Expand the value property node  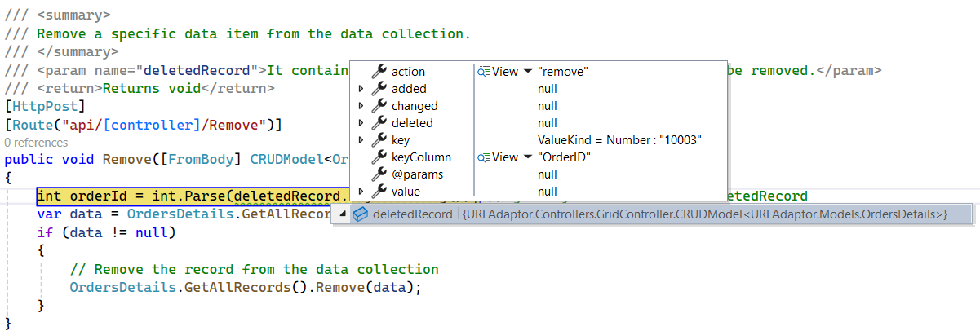point(361,192)
